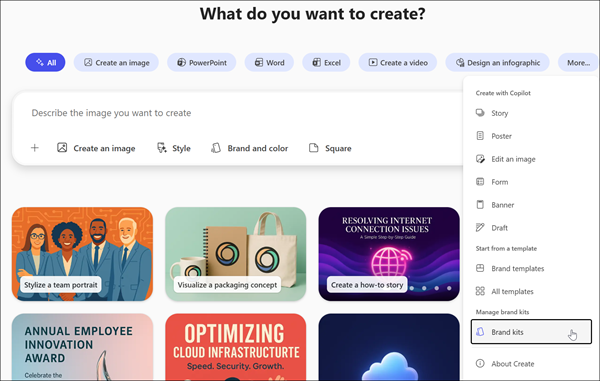Open the More... chip menu
This screenshot has width=600, height=381.
coord(578,62)
